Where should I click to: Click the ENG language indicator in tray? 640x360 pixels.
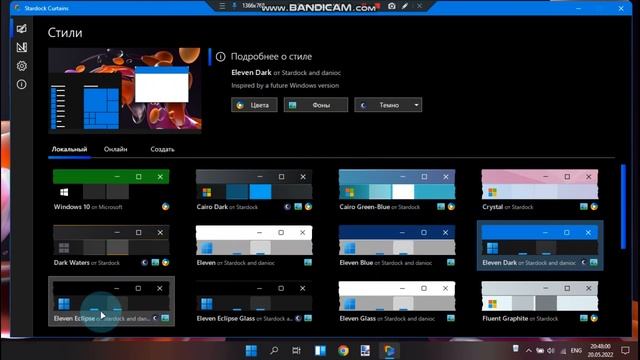tap(576, 350)
